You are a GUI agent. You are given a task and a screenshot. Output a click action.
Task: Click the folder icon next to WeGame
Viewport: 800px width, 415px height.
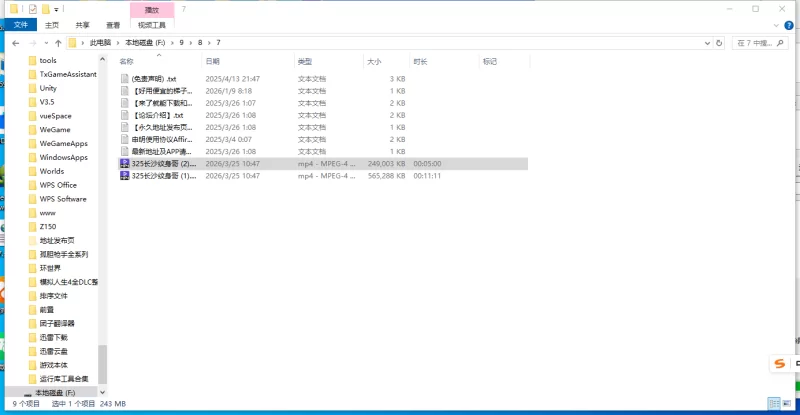coord(33,130)
